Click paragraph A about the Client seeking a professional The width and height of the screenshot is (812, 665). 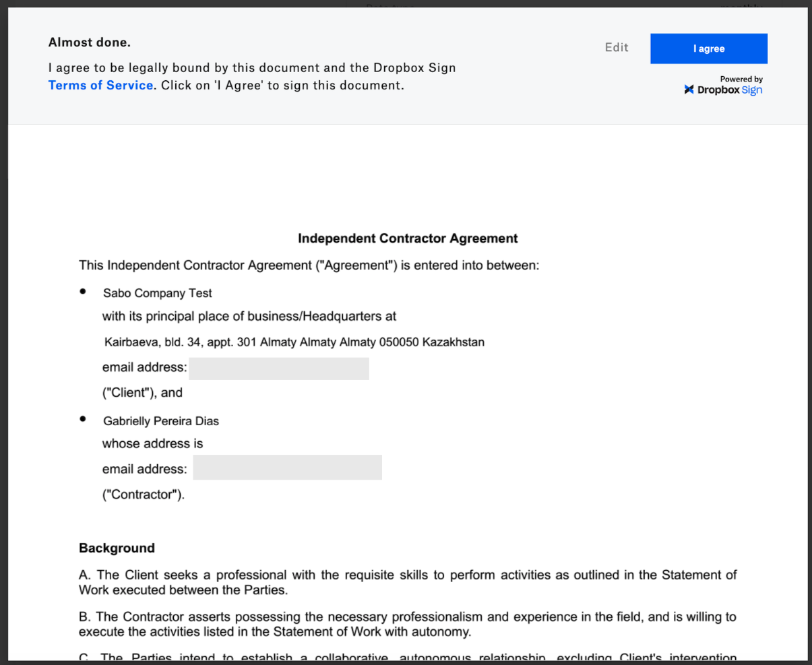coord(408,583)
